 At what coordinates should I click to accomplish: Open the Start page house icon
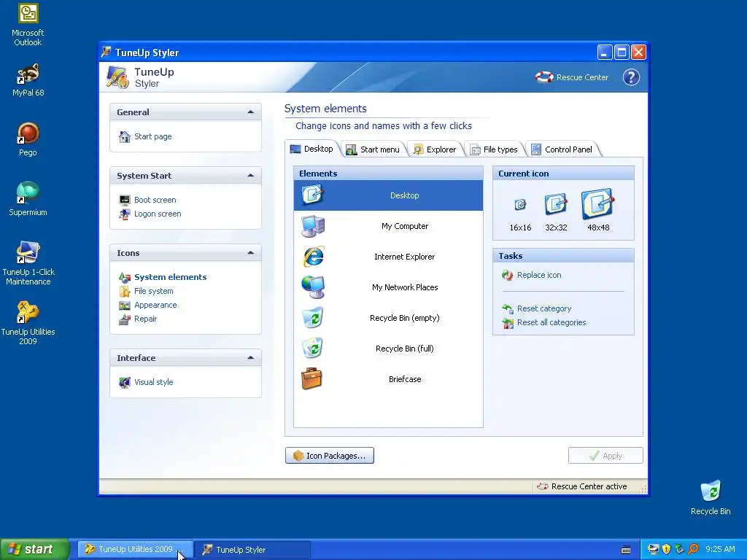pos(124,136)
